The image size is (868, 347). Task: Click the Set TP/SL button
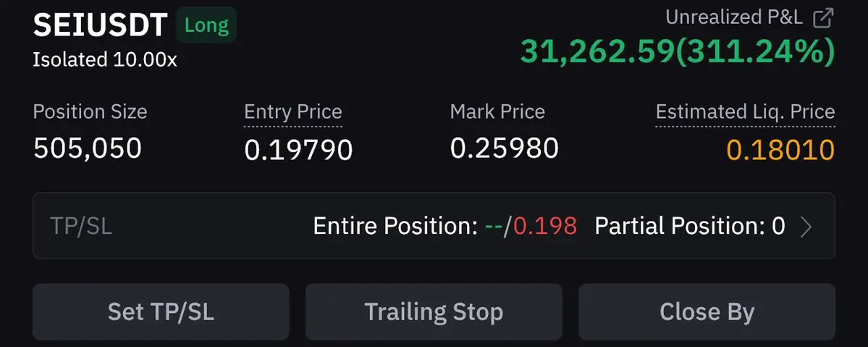(161, 312)
